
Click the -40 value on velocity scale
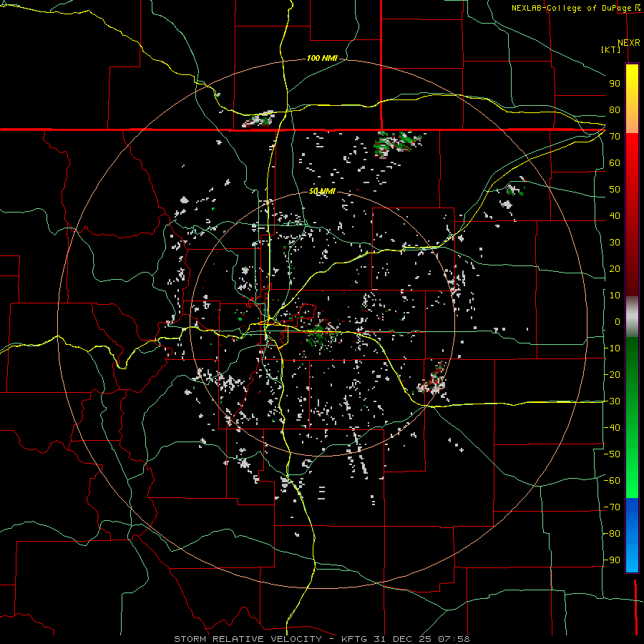(612, 428)
